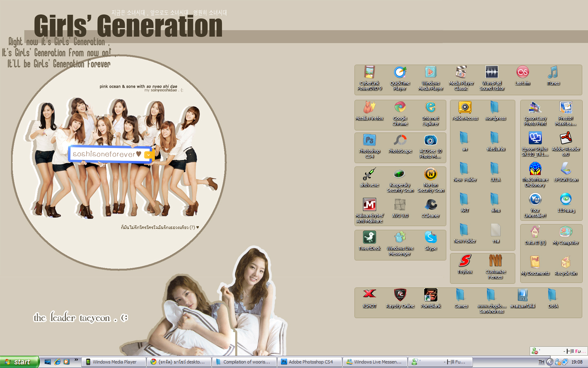Open the Data II (E) drive icon
The height and width of the screenshot is (368, 588).
coord(535,235)
